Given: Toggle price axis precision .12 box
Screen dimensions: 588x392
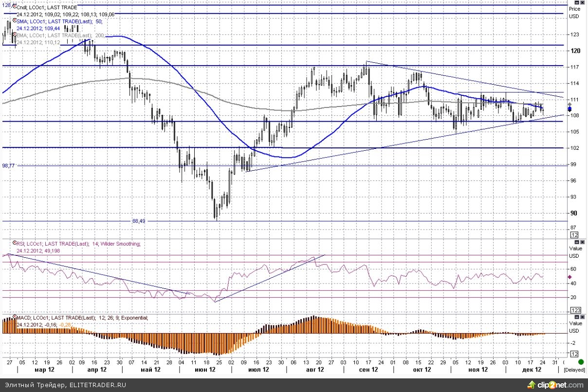Looking at the screenshot, I should [574, 235].
